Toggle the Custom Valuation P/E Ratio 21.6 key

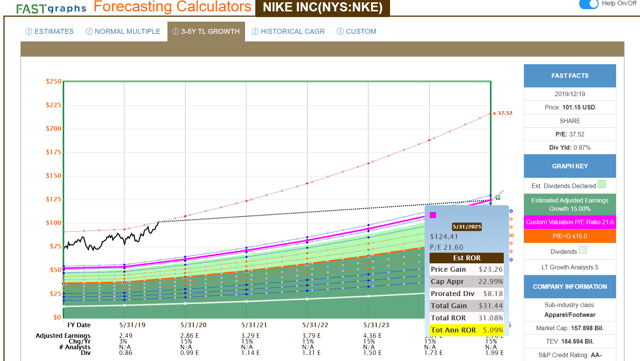click(570, 222)
